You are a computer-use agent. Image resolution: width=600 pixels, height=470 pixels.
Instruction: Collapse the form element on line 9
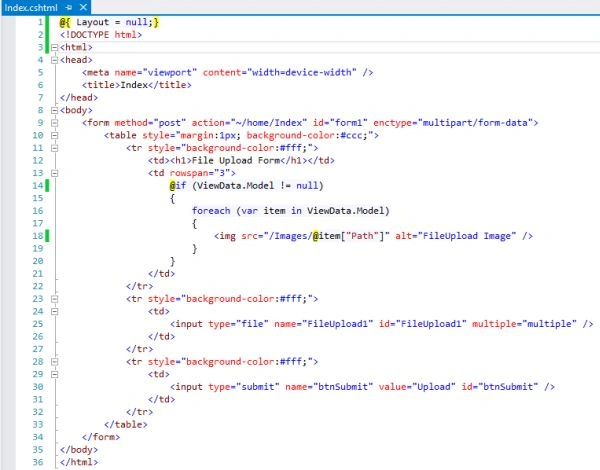click(x=54, y=123)
